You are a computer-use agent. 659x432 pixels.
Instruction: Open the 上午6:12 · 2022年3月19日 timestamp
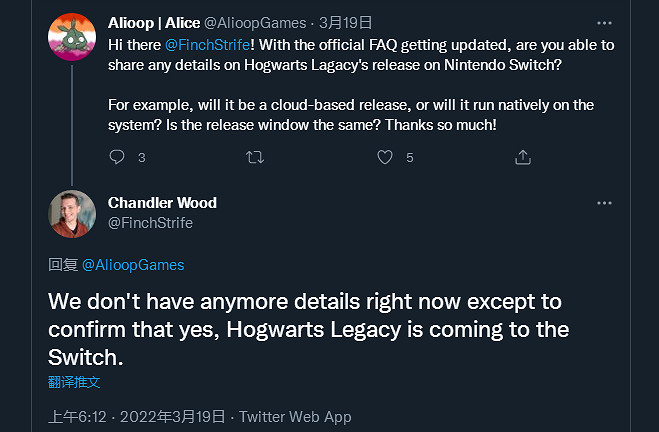click(x=138, y=417)
